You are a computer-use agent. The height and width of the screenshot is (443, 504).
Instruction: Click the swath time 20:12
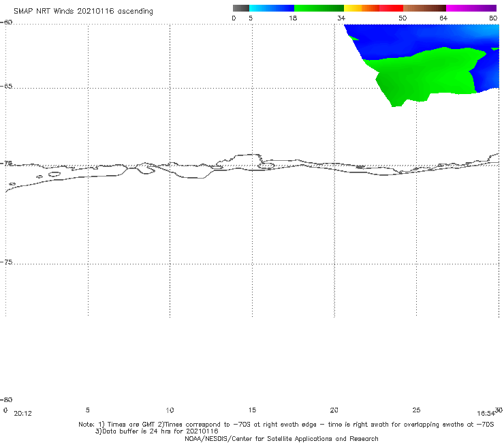click(x=23, y=414)
